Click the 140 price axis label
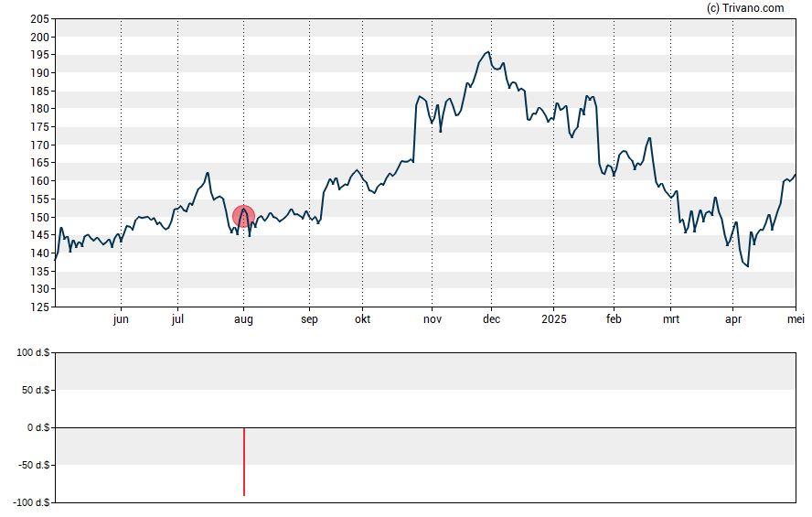The height and width of the screenshot is (517, 812). (40, 253)
